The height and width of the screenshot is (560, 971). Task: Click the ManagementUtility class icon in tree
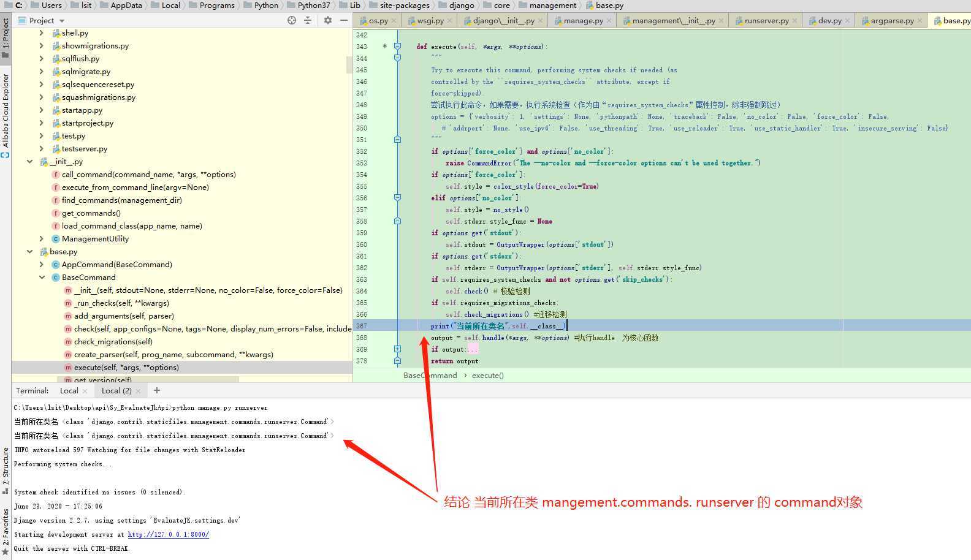click(x=56, y=239)
